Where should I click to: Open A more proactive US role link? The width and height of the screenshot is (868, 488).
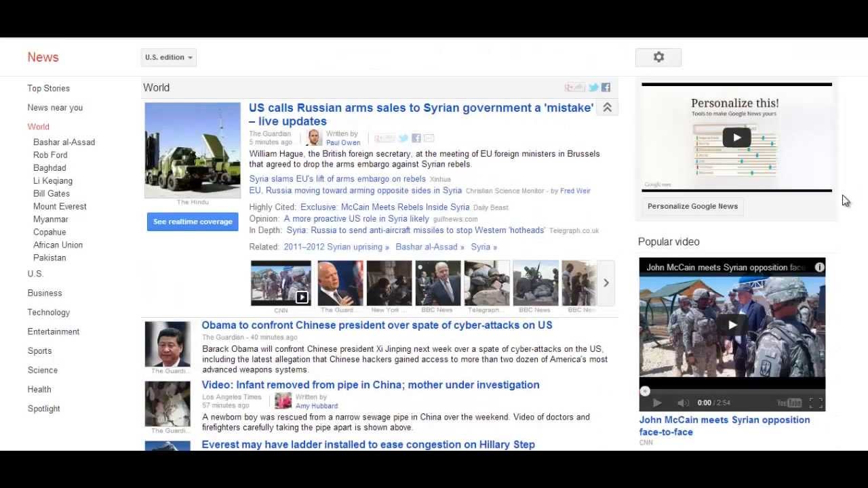[357, 219]
